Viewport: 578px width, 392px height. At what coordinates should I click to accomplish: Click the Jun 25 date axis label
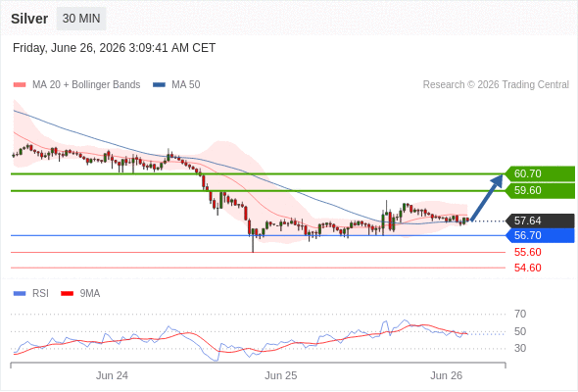[280, 375]
